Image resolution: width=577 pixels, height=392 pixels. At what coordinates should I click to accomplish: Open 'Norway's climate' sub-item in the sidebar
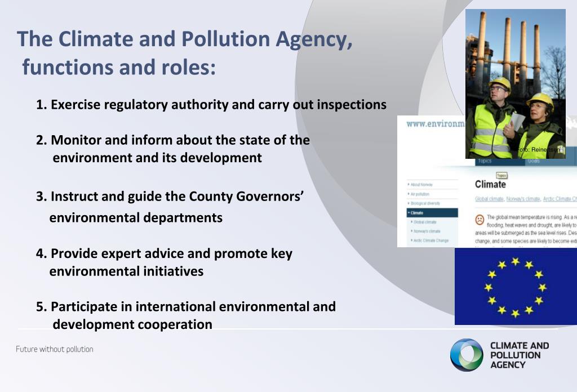tap(427, 231)
